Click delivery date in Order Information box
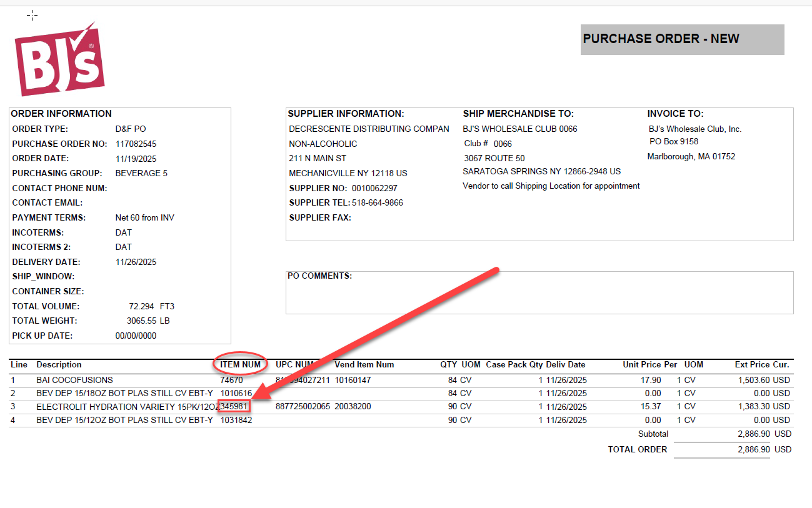This screenshot has height=508, width=812. (136, 262)
